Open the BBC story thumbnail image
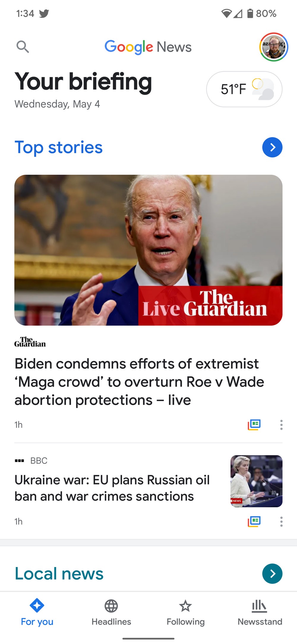The image size is (297, 644). click(256, 481)
